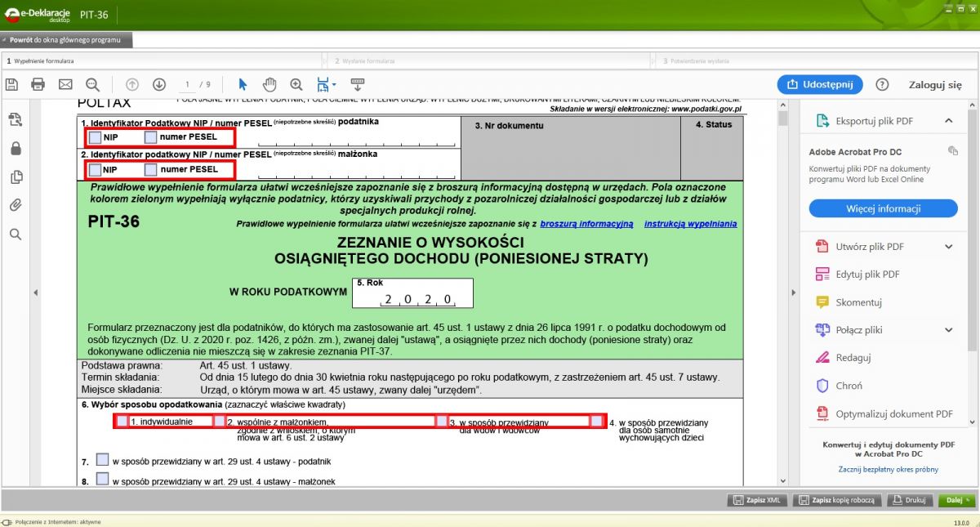980x527 pixels.
Task: Open the padlock security panel
Action: (x=15, y=149)
